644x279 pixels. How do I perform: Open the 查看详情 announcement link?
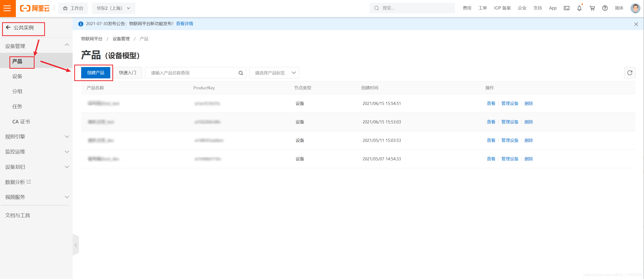tap(185, 23)
